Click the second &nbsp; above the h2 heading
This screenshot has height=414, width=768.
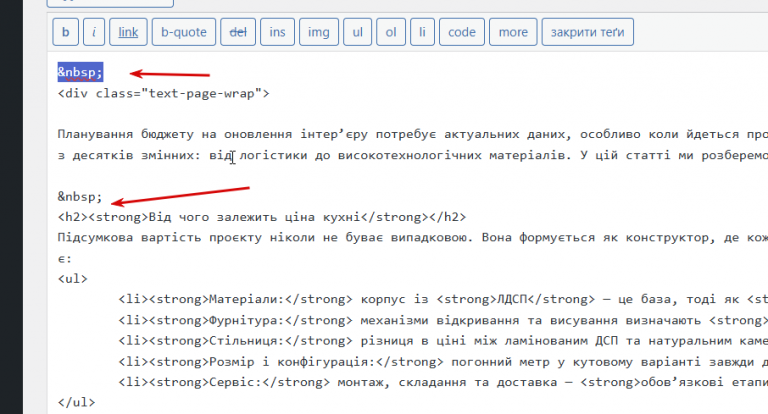coord(80,196)
